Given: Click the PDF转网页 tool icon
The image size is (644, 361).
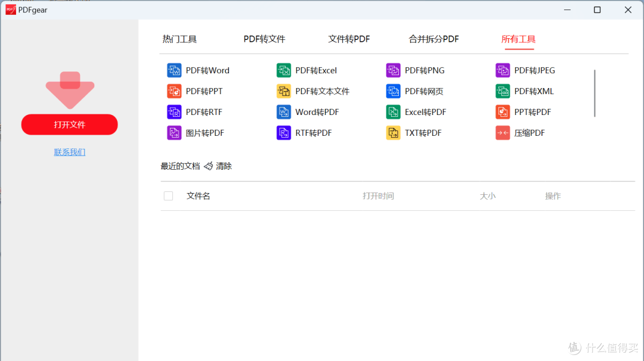Looking at the screenshot, I should click(x=393, y=91).
